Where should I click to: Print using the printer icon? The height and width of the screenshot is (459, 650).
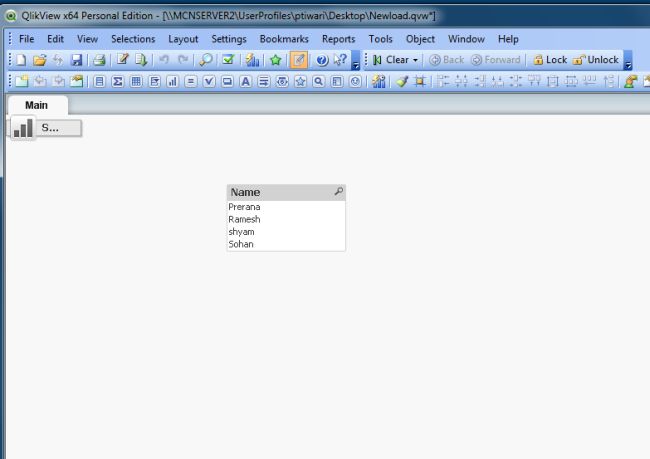click(99, 60)
